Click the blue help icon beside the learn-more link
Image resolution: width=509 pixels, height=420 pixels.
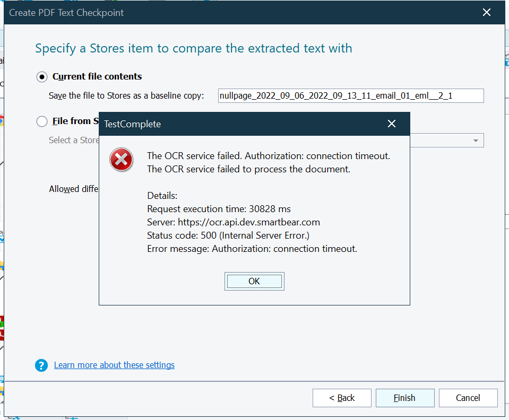pyautogui.click(x=41, y=365)
